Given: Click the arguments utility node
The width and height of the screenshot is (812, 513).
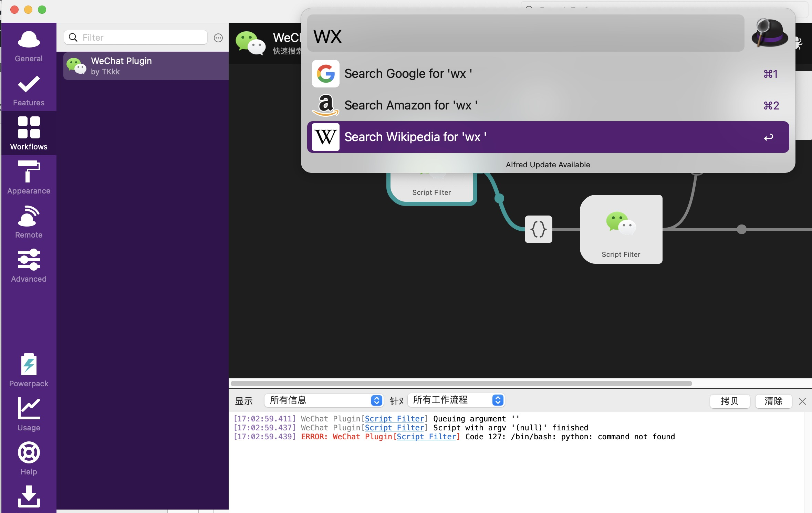Looking at the screenshot, I should click(x=538, y=229).
